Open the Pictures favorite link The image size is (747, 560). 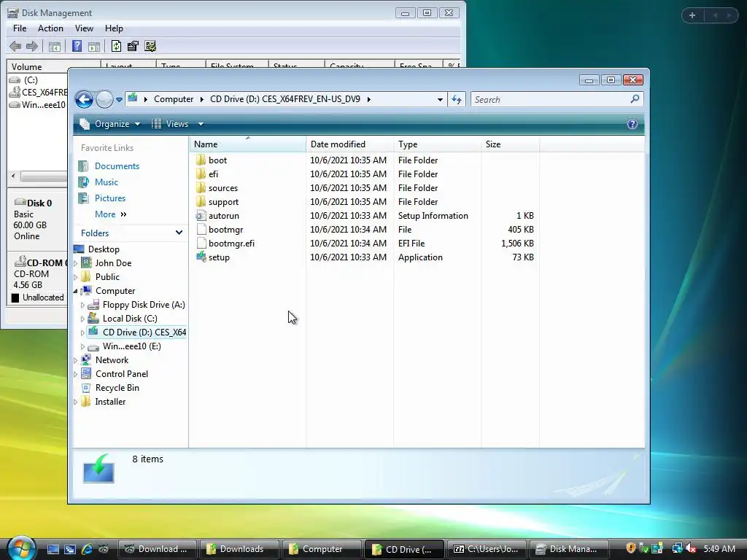[110, 198]
